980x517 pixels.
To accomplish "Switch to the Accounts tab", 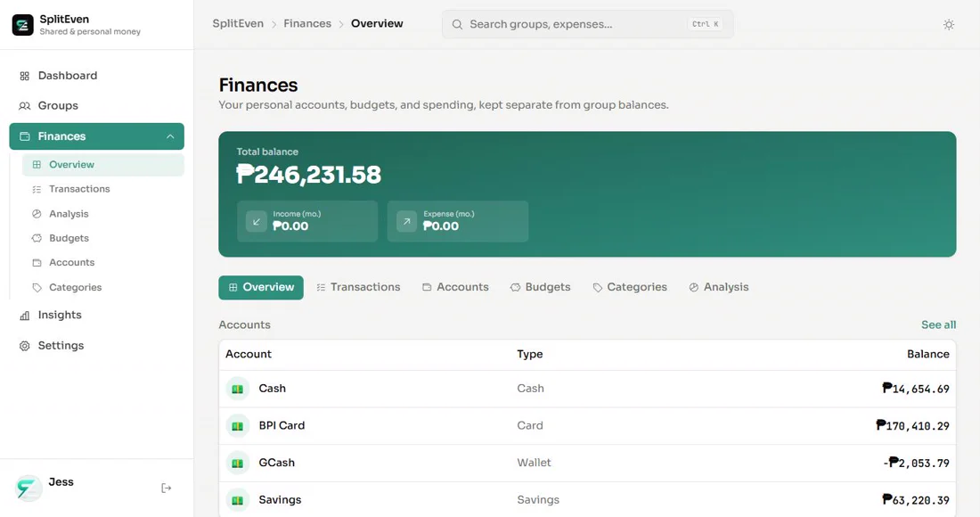I will 455,288.
